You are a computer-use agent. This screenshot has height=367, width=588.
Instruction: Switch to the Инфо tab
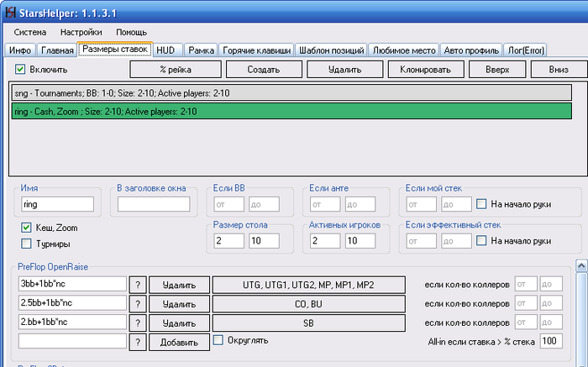click(x=20, y=50)
